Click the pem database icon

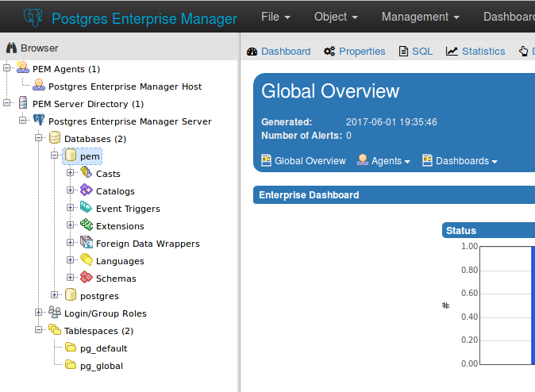71,156
